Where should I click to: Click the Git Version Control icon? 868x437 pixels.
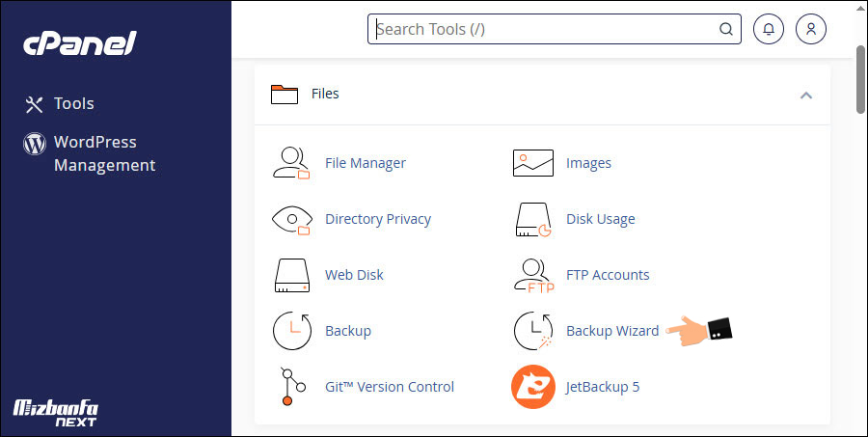coord(291,387)
